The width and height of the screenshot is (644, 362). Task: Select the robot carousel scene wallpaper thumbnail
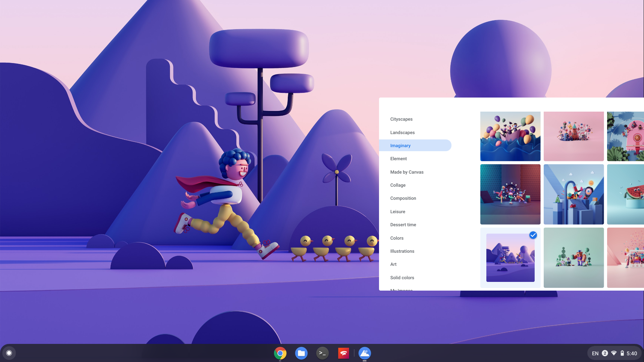click(511, 194)
